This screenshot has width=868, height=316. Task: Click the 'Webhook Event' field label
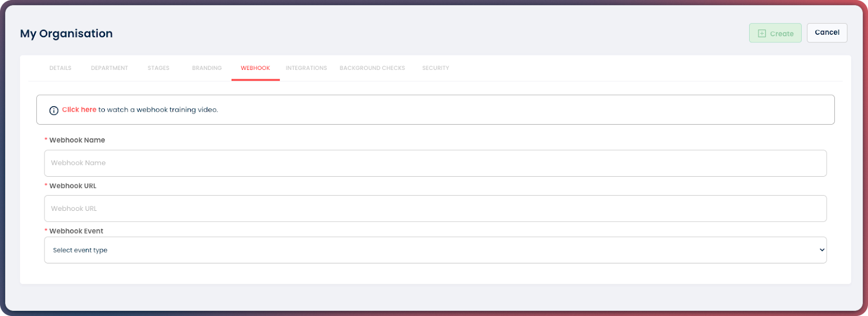pos(76,231)
